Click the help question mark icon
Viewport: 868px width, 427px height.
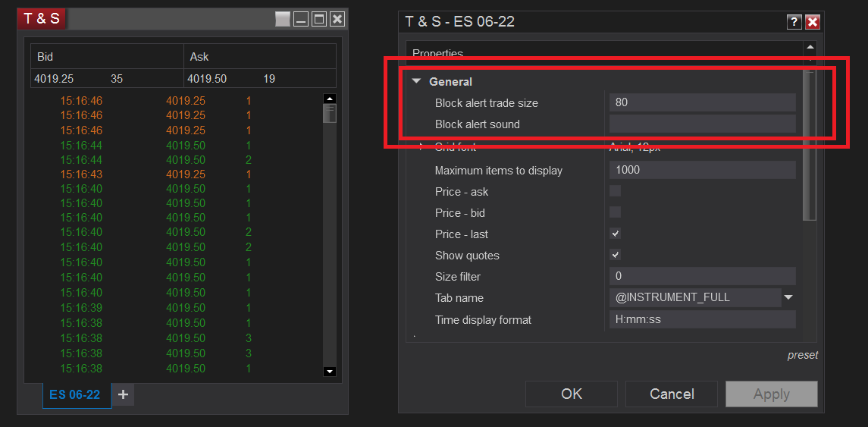[x=794, y=22]
